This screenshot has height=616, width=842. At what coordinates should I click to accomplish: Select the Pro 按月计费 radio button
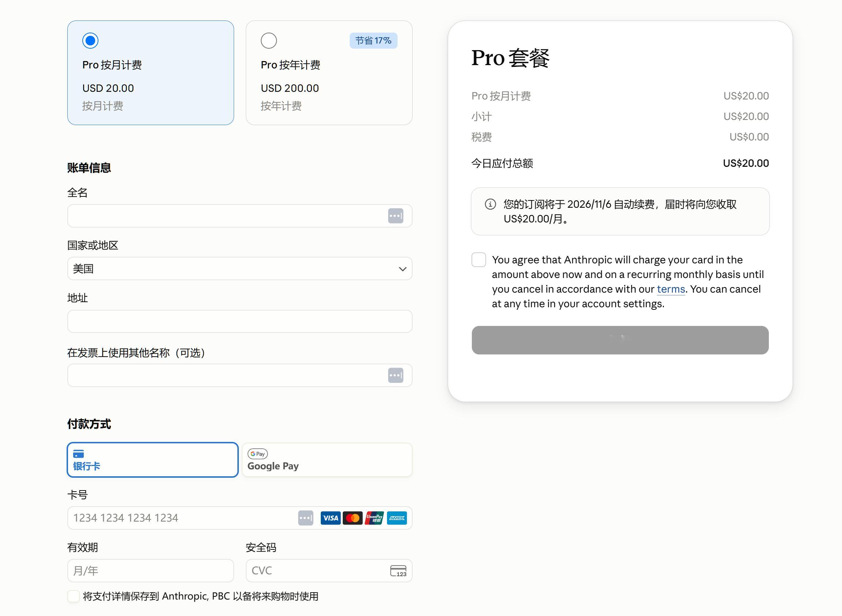point(90,41)
